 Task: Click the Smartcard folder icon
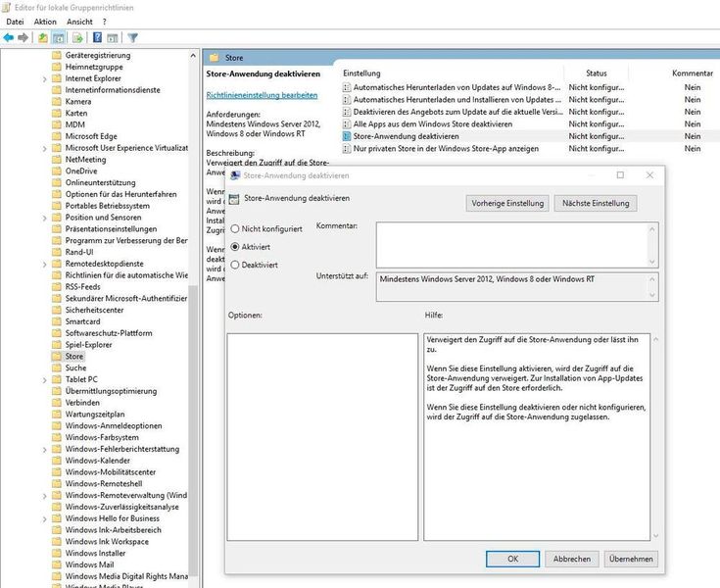tap(57, 321)
